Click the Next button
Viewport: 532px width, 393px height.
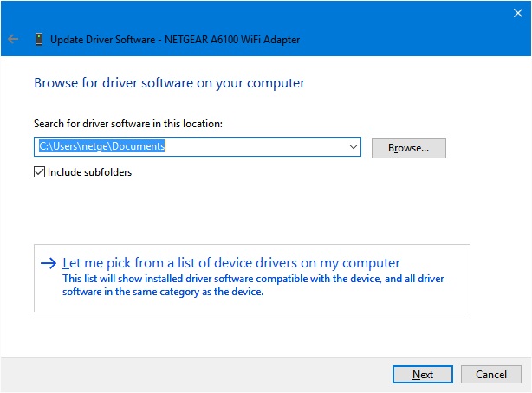click(423, 374)
